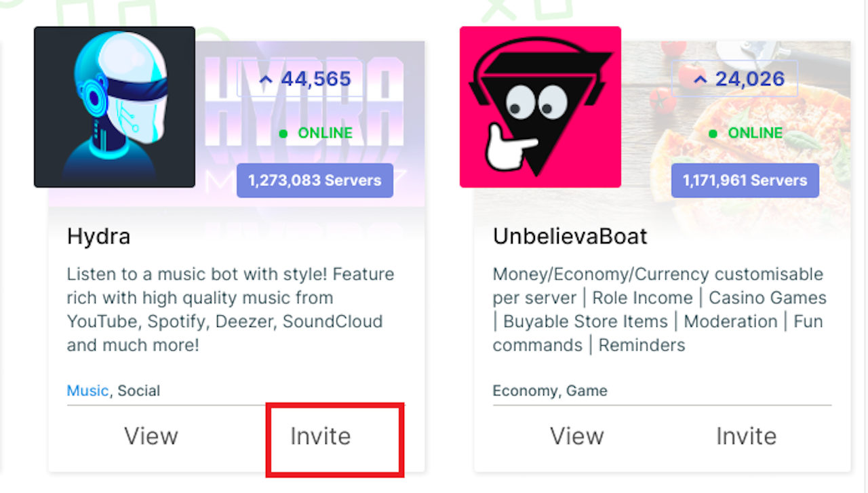This screenshot has width=868, height=493.
Task: Open the Music category link
Action: point(87,391)
